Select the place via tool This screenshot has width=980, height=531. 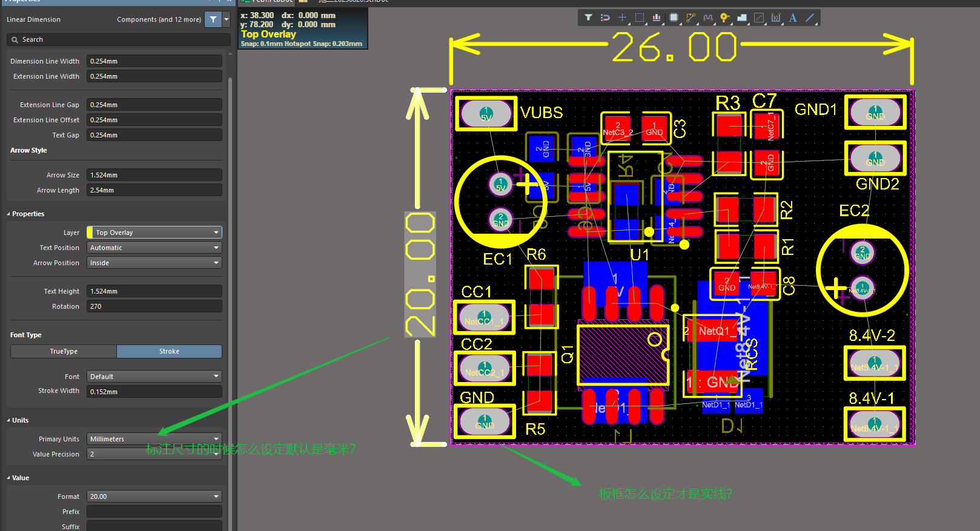click(x=724, y=18)
